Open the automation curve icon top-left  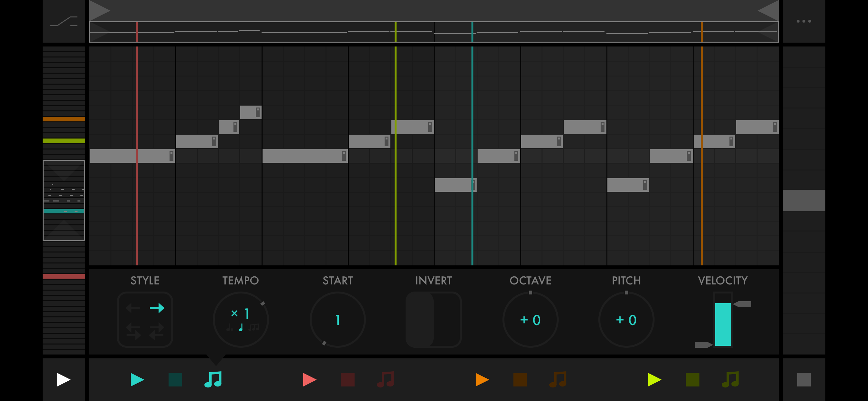pyautogui.click(x=64, y=21)
